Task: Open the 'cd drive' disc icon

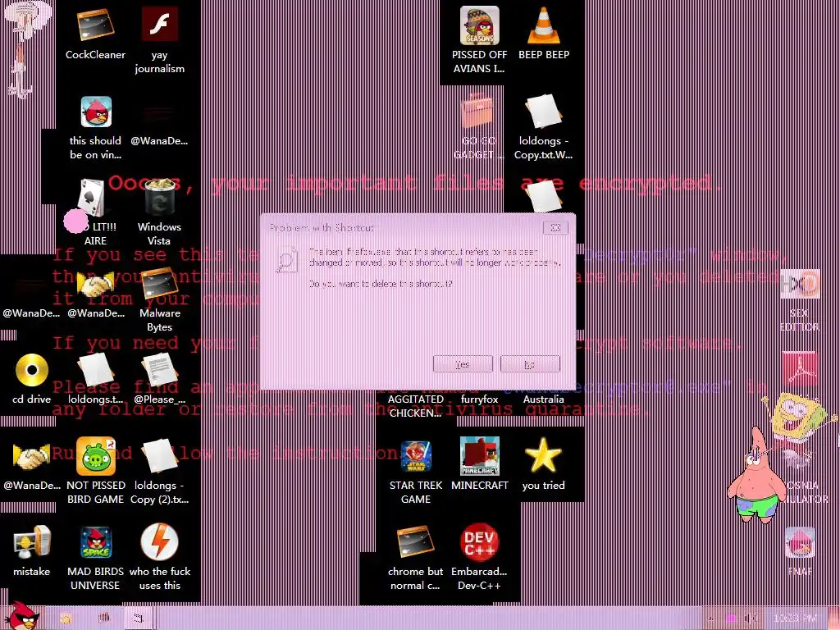Action: [32, 370]
